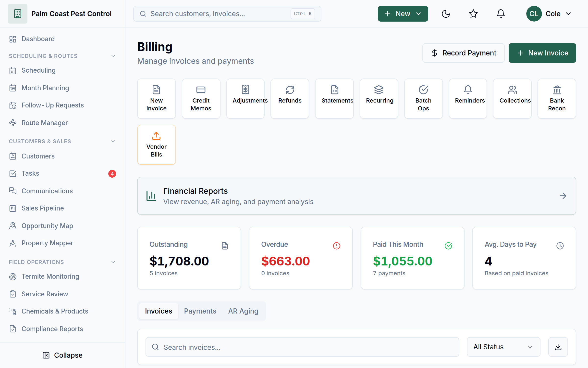Go to Dashboard in sidebar
The width and height of the screenshot is (588, 368).
coord(62,39)
